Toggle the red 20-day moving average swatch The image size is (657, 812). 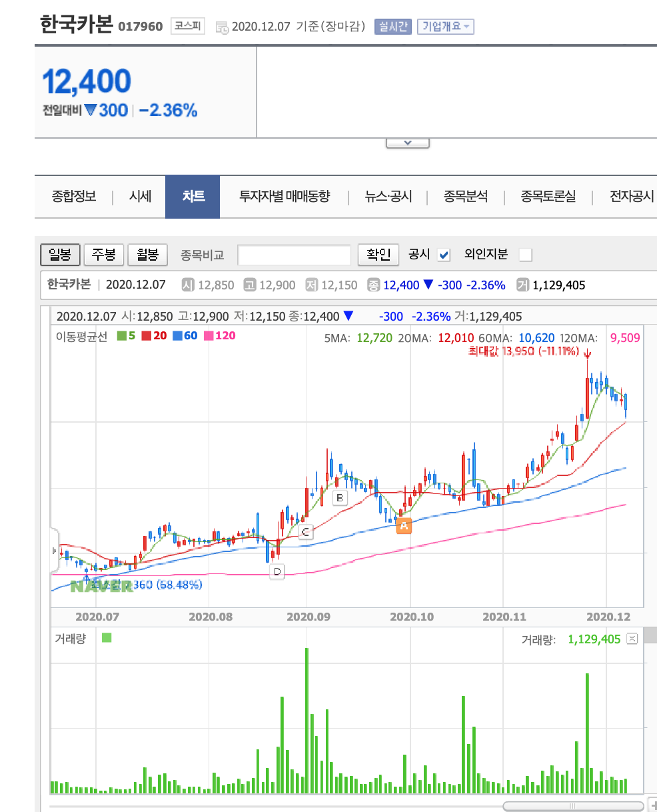click(x=146, y=336)
